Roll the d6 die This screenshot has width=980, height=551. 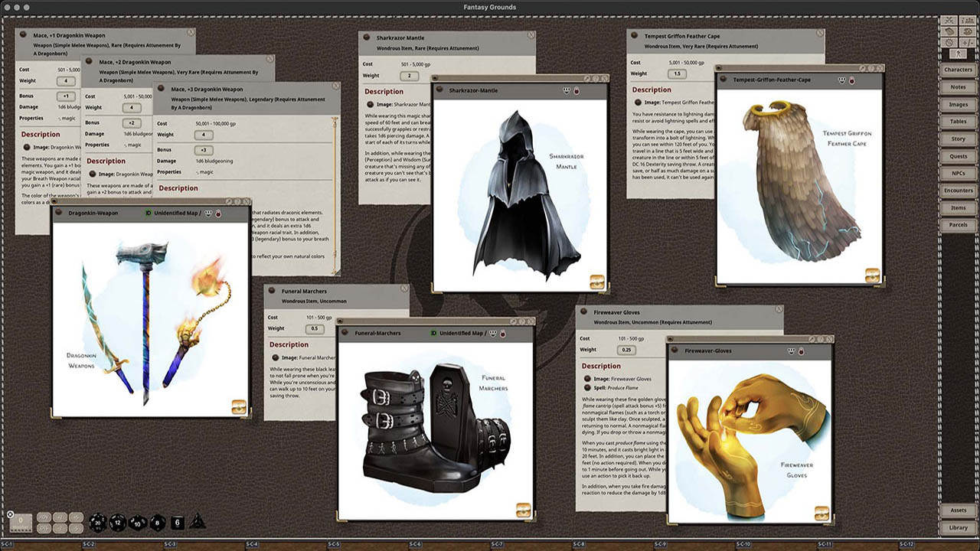click(x=177, y=523)
